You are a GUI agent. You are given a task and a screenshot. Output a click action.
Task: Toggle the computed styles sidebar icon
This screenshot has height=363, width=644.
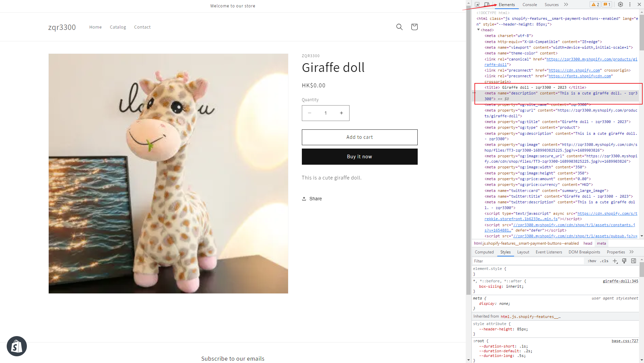click(634, 261)
